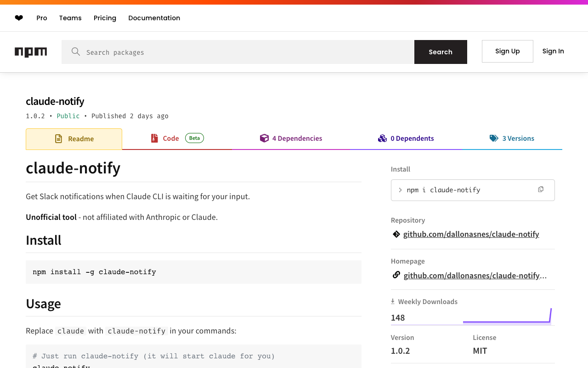Click the 'Install' heading in readme
The height and width of the screenshot is (368, 588).
click(x=44, y=240)
